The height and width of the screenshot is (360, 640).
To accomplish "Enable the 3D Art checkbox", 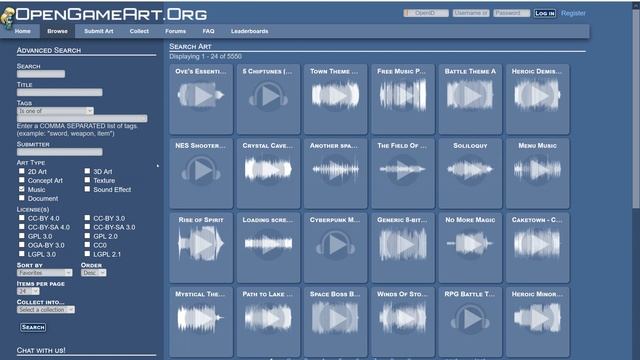I will click(x=87, y=171).
